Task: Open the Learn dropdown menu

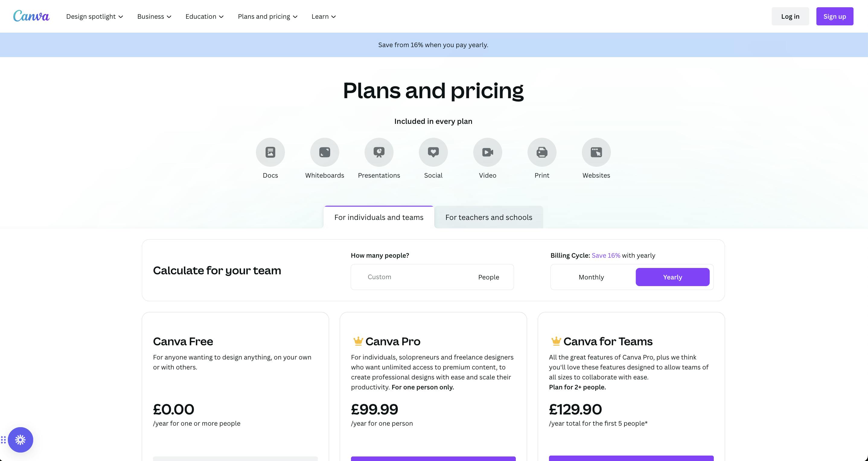Action: (324, 17)
